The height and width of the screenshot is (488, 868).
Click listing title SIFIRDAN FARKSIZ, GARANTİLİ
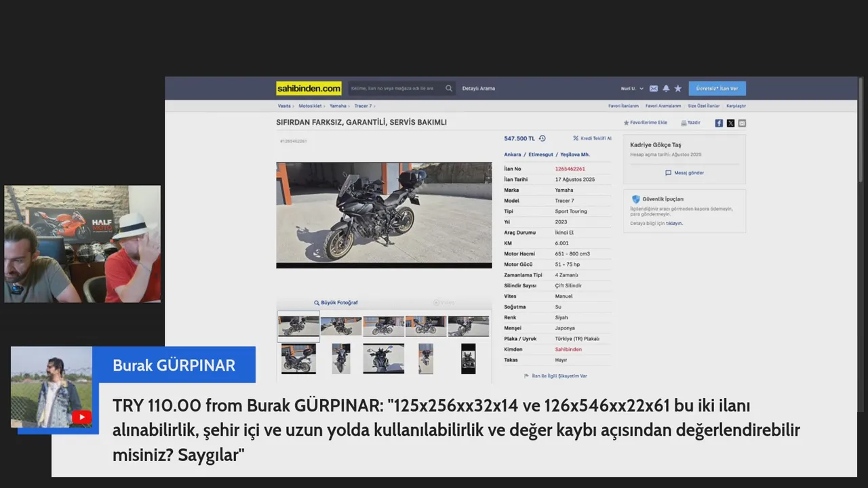tap(361, 123)
